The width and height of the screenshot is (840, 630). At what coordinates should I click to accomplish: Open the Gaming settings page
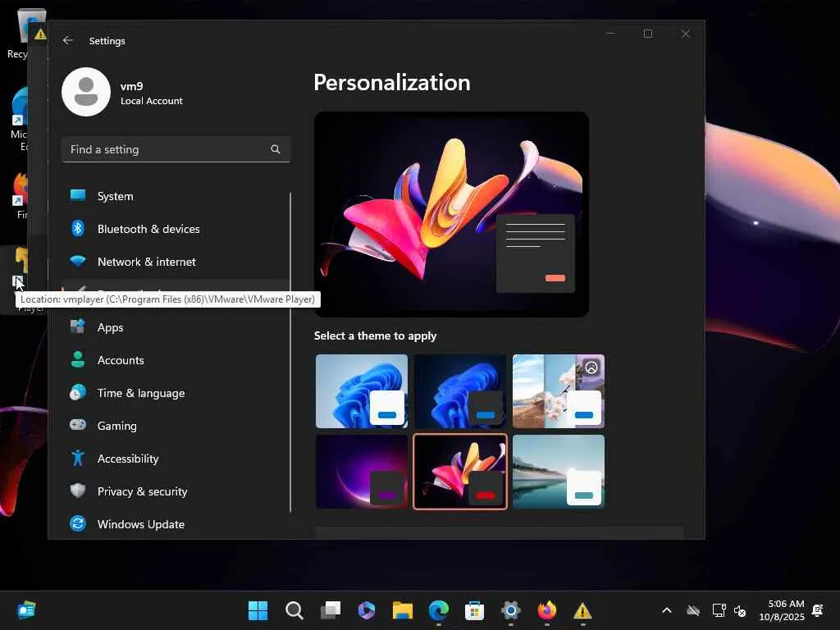[x=116, y=426]
